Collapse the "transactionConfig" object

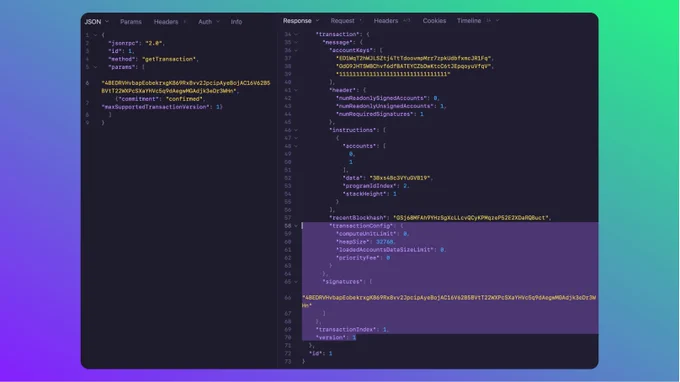point(296,226)
